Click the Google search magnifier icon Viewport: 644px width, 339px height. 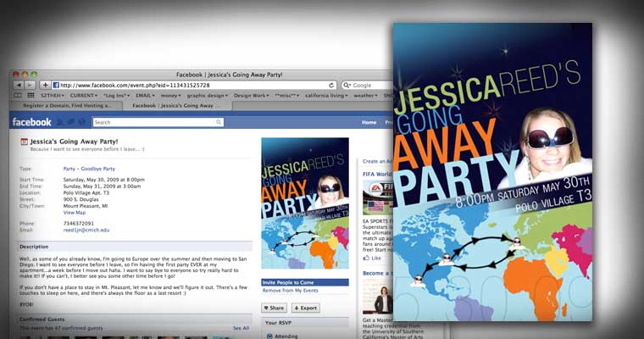tap(347, 85)
